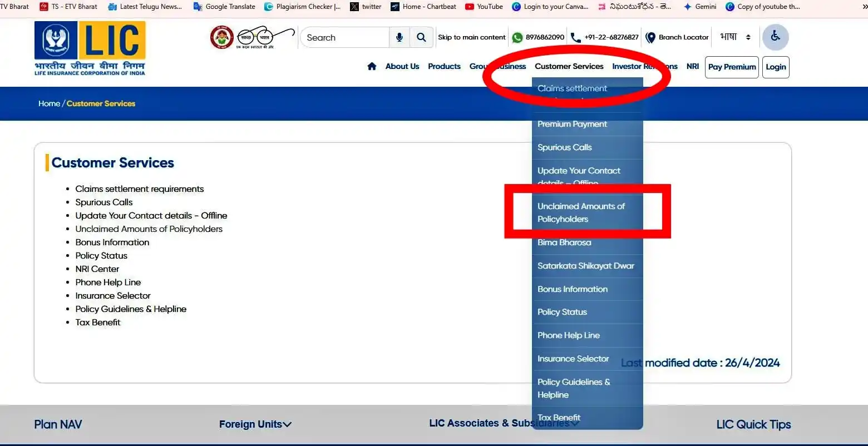Screen dimensions: 868x446
Task: Open the Plagiarism Checker bookmark
Action: pos(303,7)
